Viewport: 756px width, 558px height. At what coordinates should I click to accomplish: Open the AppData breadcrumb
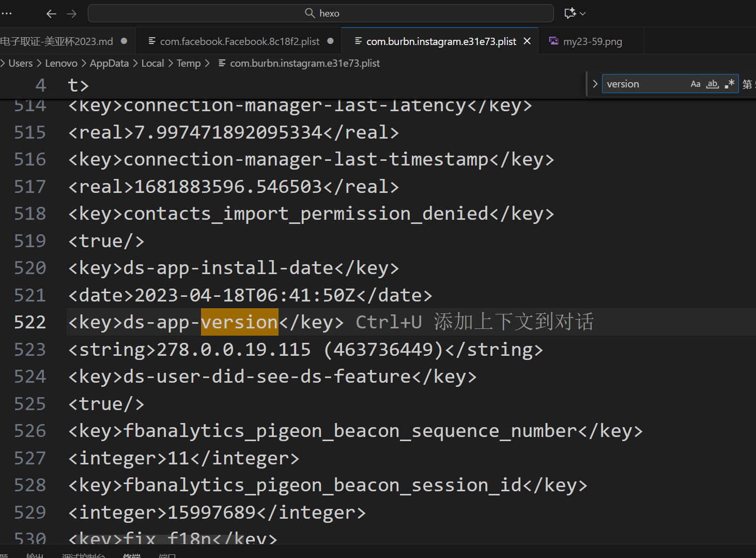pos(109,63)
